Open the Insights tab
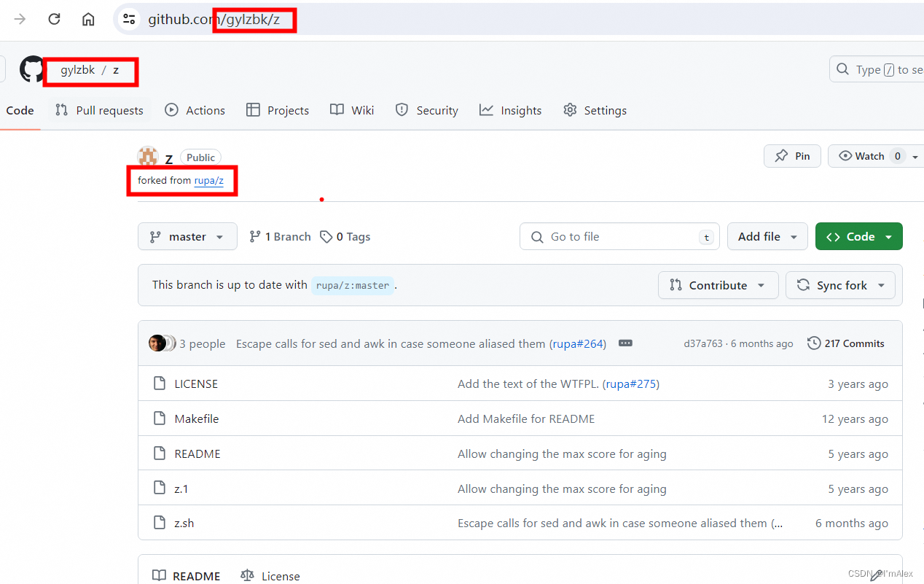This screenshot has height=584, width=924. point(511,110)
